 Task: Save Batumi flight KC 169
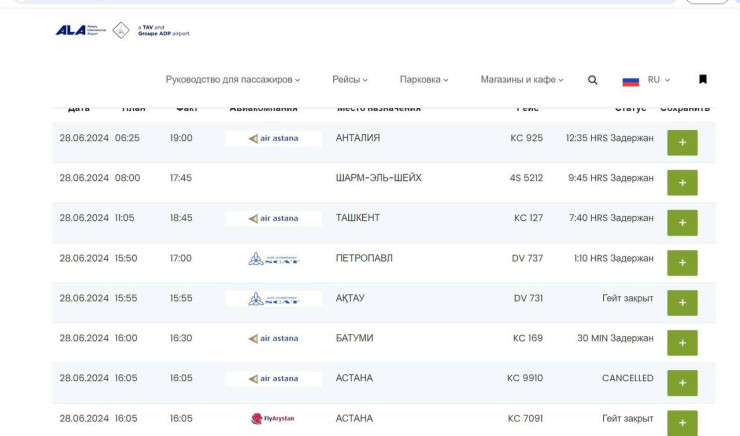pyautogui.click(x=682, y=343)
